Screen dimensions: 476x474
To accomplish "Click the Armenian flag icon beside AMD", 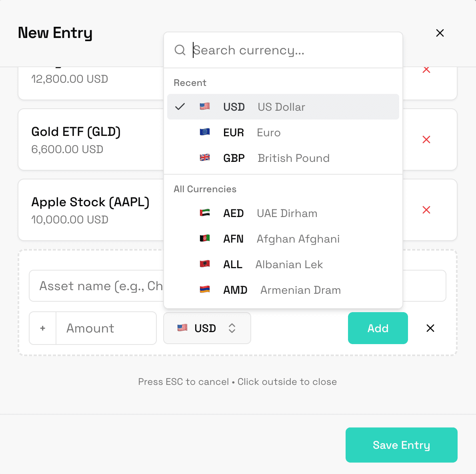I will pyautogui.click(x=205, y=290).
